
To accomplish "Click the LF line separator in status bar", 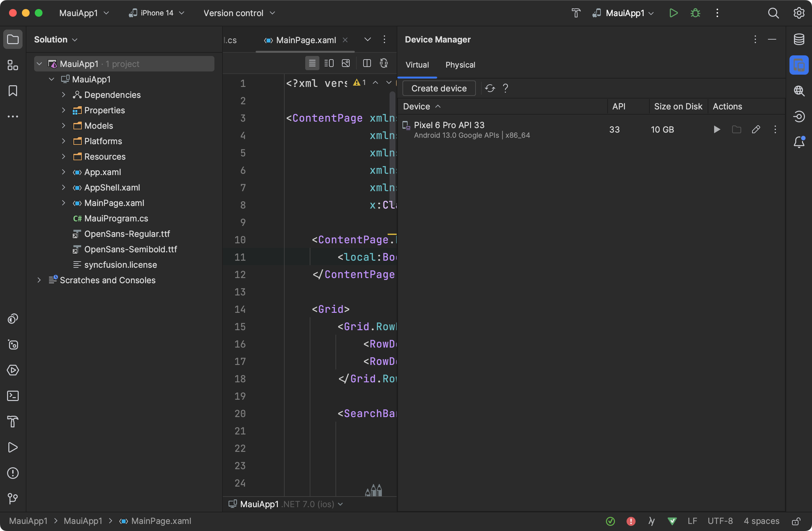I will (692, 521).
